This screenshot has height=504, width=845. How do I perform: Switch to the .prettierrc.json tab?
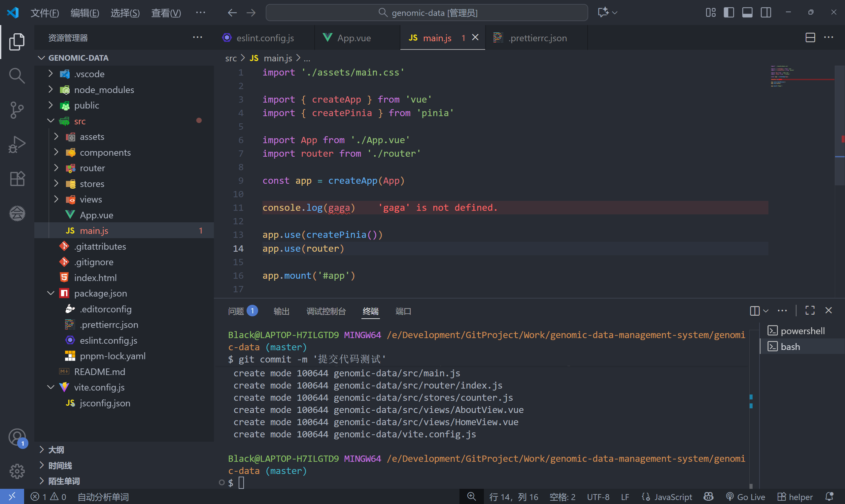click(537, 38)
